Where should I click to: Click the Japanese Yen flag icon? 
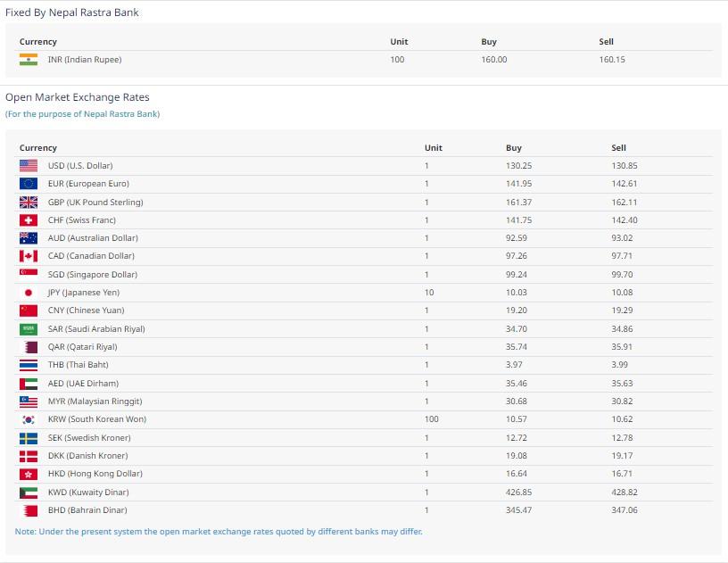[29, 293]
